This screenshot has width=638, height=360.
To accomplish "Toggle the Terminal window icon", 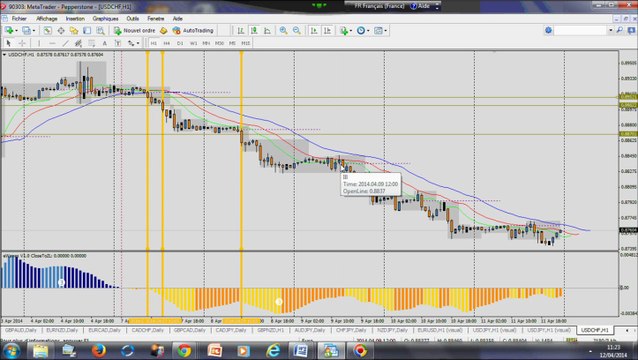I will click(x=87, y=31).
